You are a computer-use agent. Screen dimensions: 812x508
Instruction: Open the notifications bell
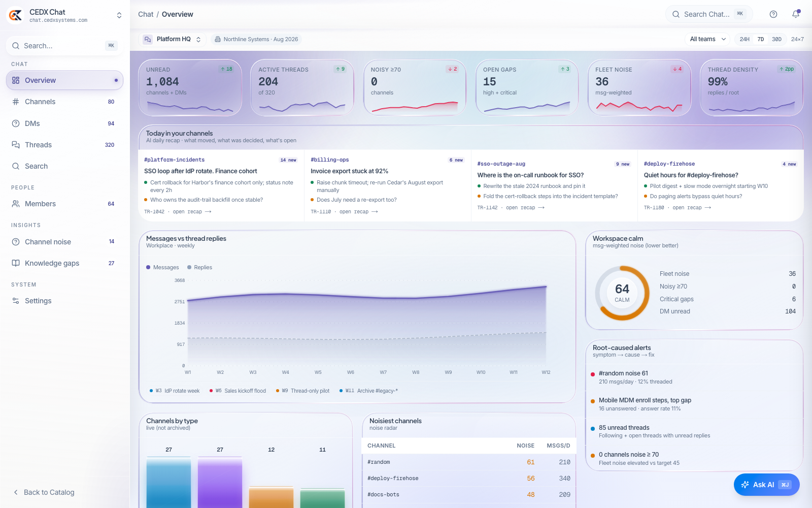point(796,14)
